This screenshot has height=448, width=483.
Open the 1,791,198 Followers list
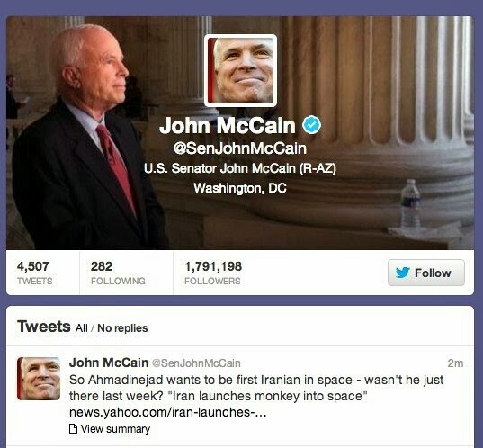[x=213, y=273]
